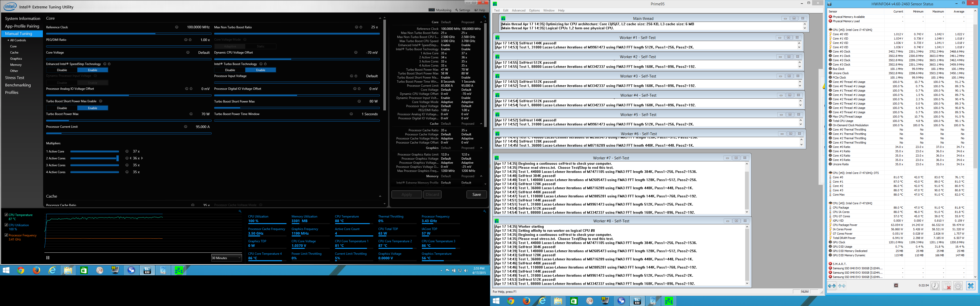The image size is (980, 306).
Task: Click HWiNFO blue X close sensors icon
Action: [x=971, y=286]
